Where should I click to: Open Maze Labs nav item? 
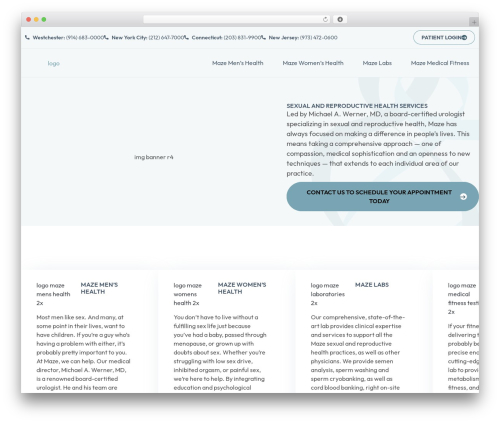(x=377, y=63)
